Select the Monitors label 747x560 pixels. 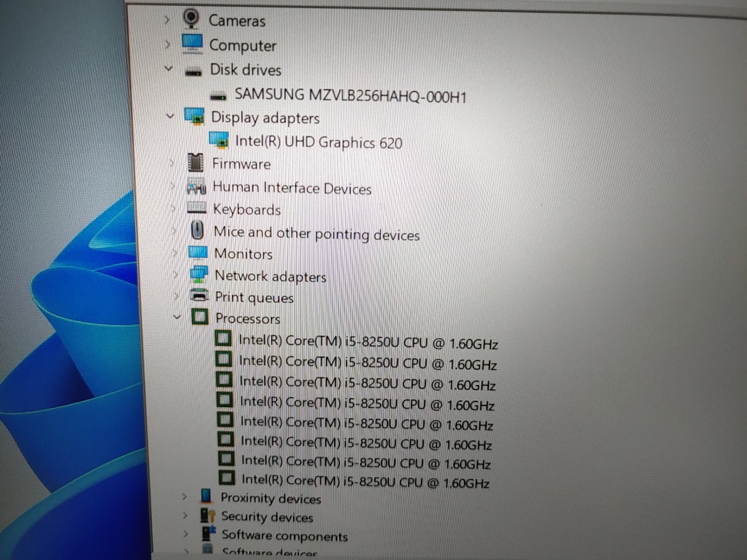(243, 254)
